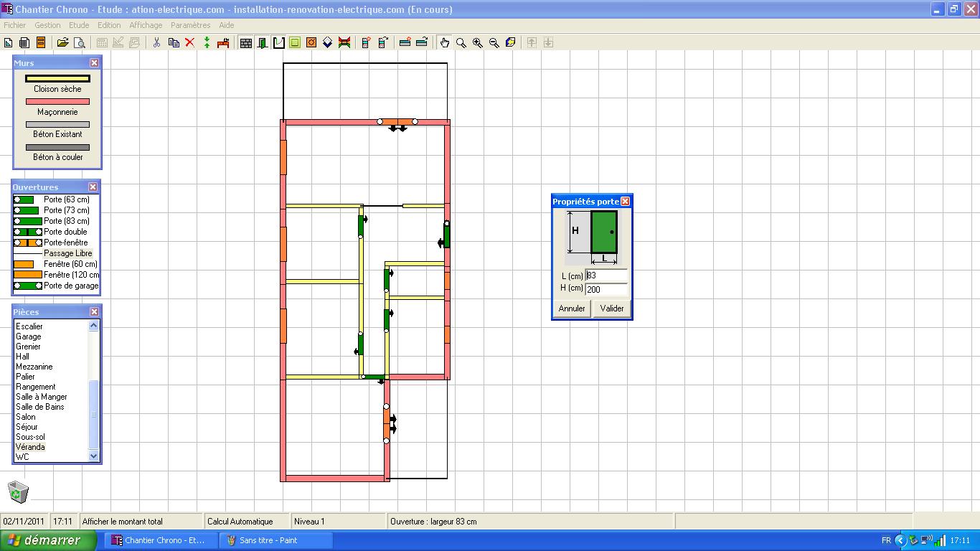Cut selection with the scissors icon

click(x=156, y=42)
